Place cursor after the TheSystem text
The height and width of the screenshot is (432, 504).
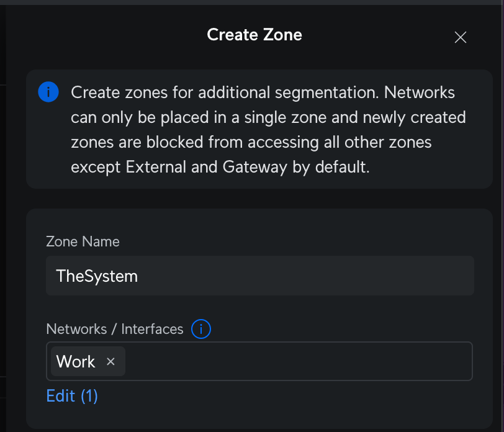139,276
